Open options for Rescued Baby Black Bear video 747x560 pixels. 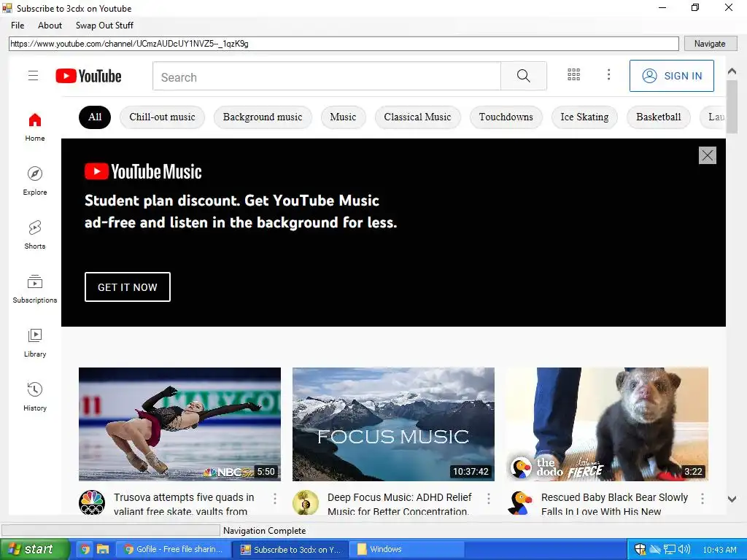tap(703, 499)
